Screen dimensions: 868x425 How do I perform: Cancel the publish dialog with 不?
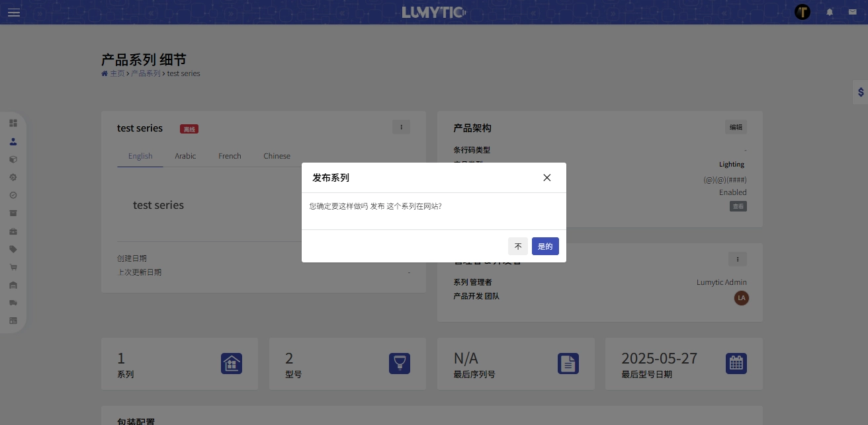[518, 246]
